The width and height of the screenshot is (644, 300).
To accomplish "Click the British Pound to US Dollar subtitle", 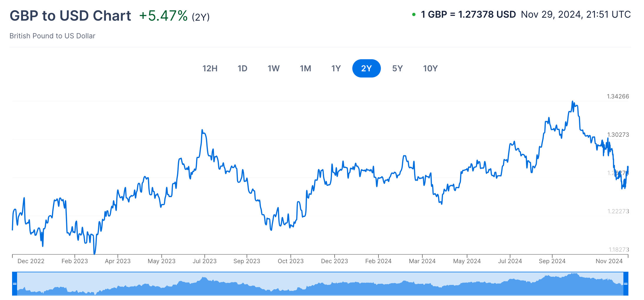I will 52,36.
